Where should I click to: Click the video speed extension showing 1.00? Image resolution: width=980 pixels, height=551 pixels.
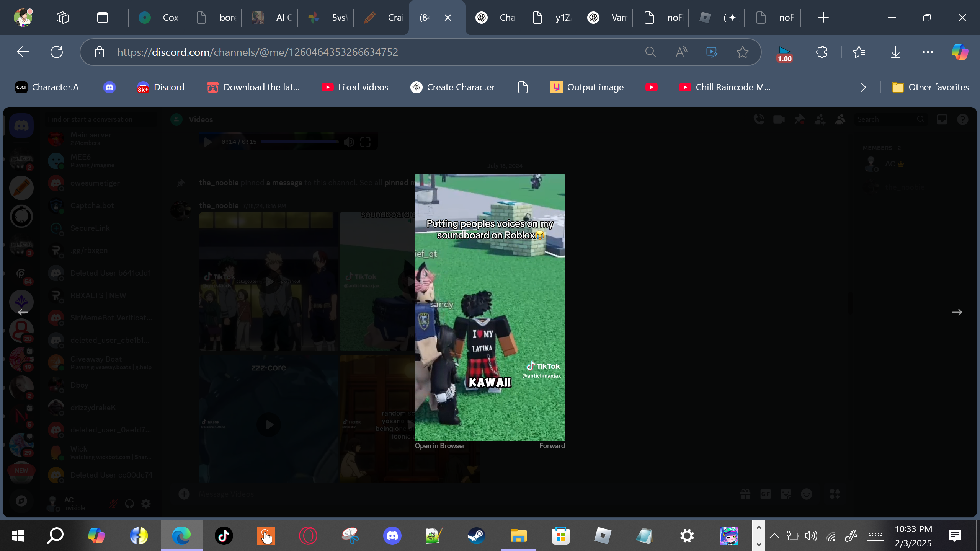784,54
